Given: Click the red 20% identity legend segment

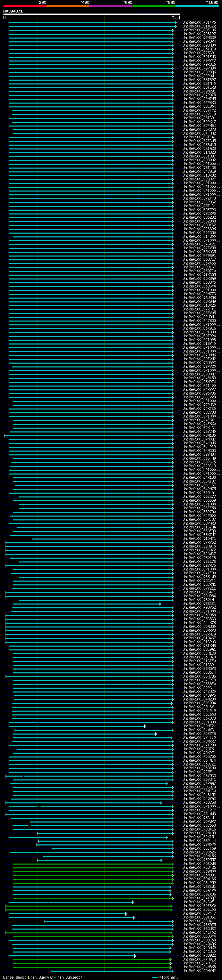Looking at the screenshot, I should click(25, 6).
